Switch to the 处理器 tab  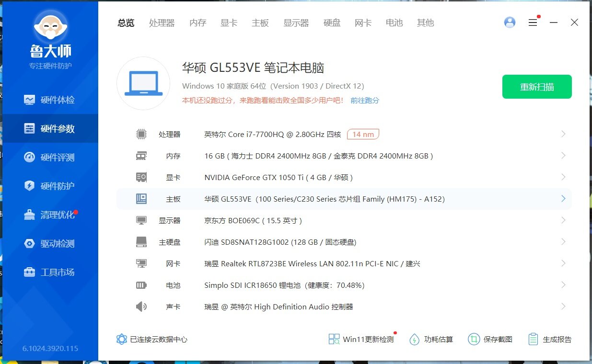pyautogui.click(x=162, y=23)
